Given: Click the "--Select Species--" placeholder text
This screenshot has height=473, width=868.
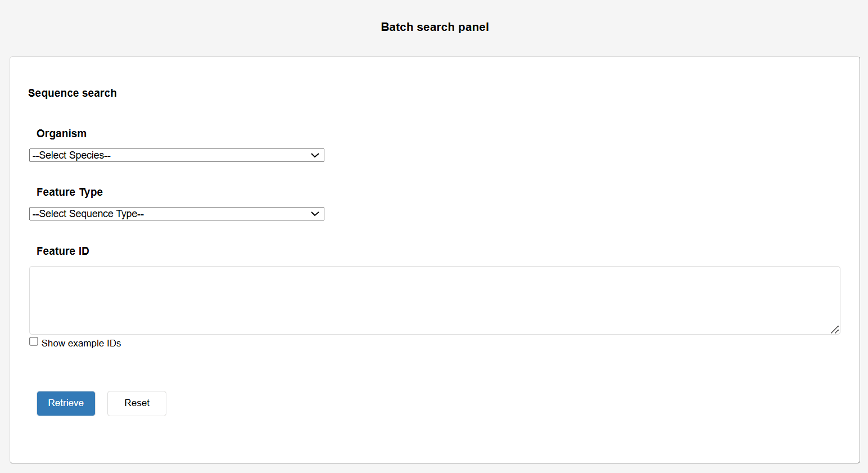Looking at the screenshot, I should pyautogui.click(x=72, y=155).
